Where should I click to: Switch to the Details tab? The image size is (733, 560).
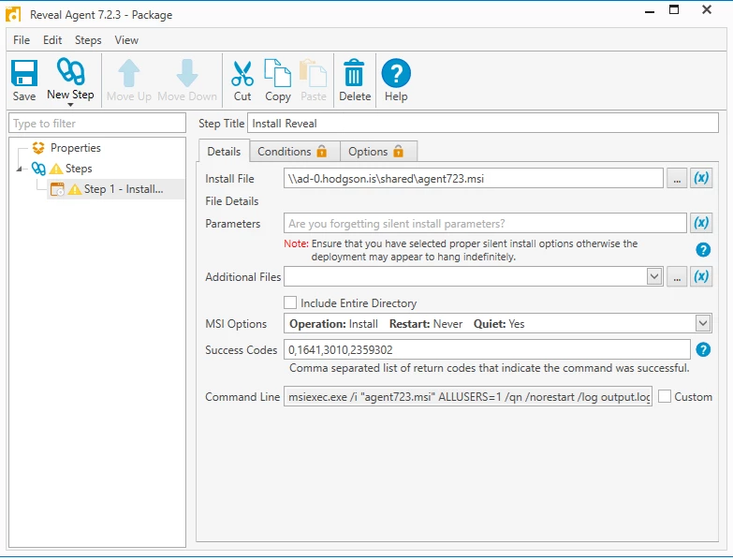[x=224, y=152]
